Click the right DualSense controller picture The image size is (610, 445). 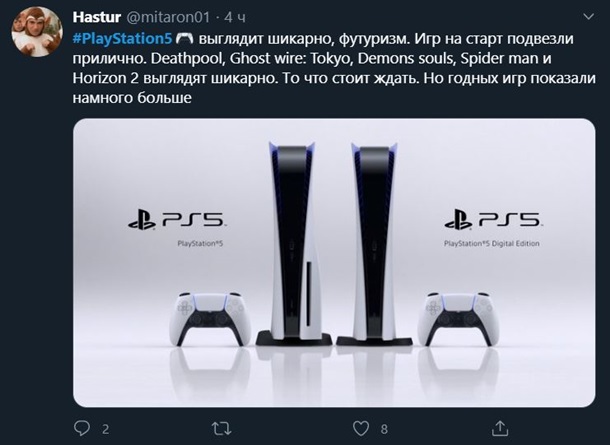[458, 319]
